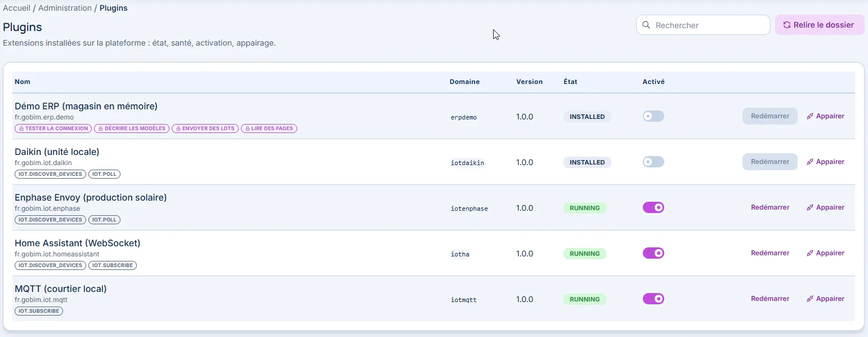Enable the Daikin plugin toggle

tap(654, 162)
